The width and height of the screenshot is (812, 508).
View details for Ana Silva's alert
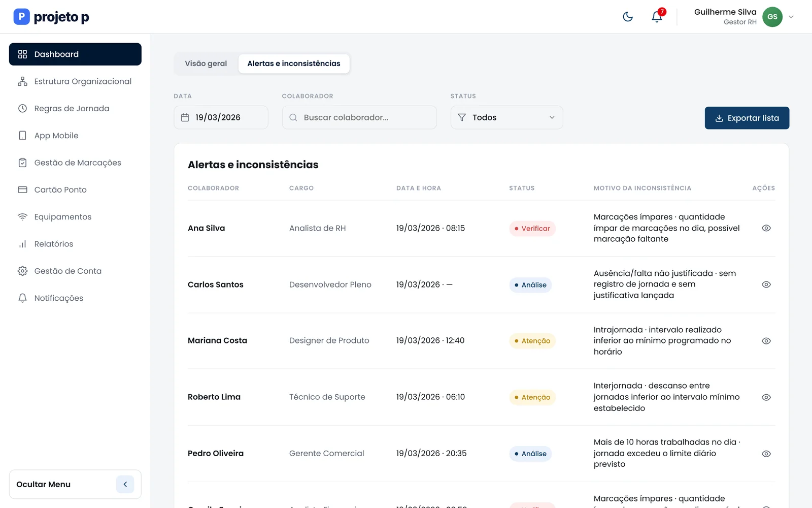click(x=766, y=228)
